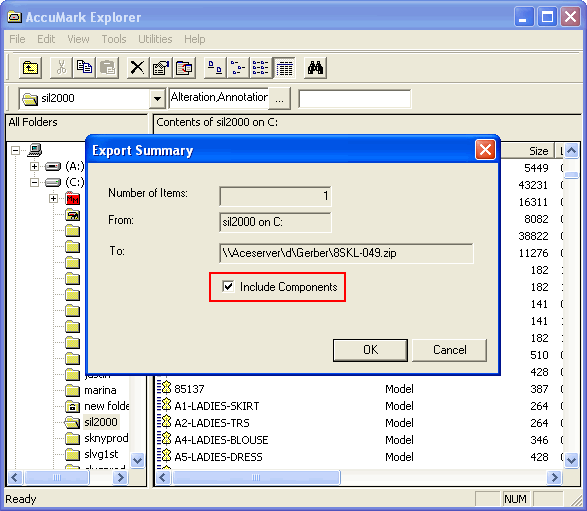Click the binoculars Find icon
This screenshot has width=587, height=511.
pos(315,68)
